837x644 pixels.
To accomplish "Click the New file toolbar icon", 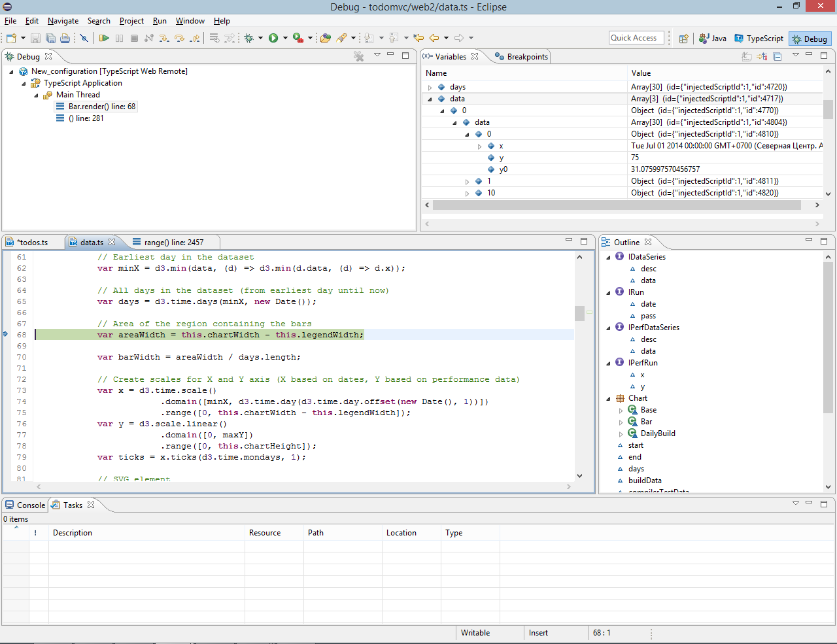I will (11, 38).
